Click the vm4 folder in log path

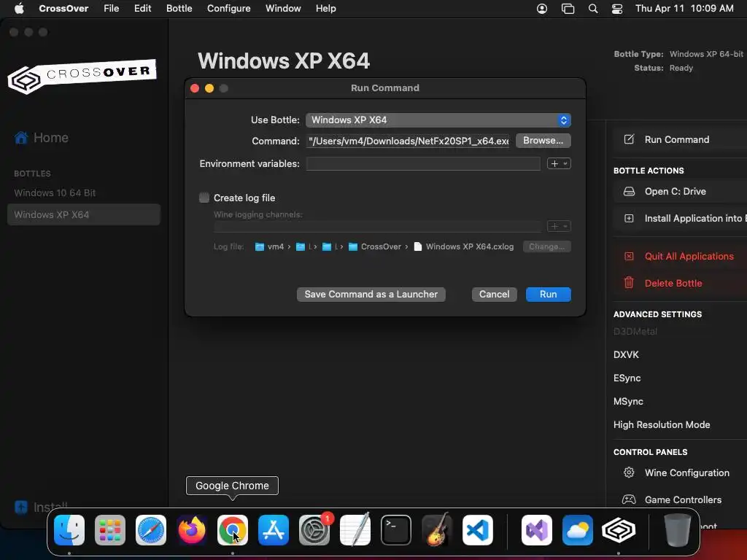(x=270, y=246)
